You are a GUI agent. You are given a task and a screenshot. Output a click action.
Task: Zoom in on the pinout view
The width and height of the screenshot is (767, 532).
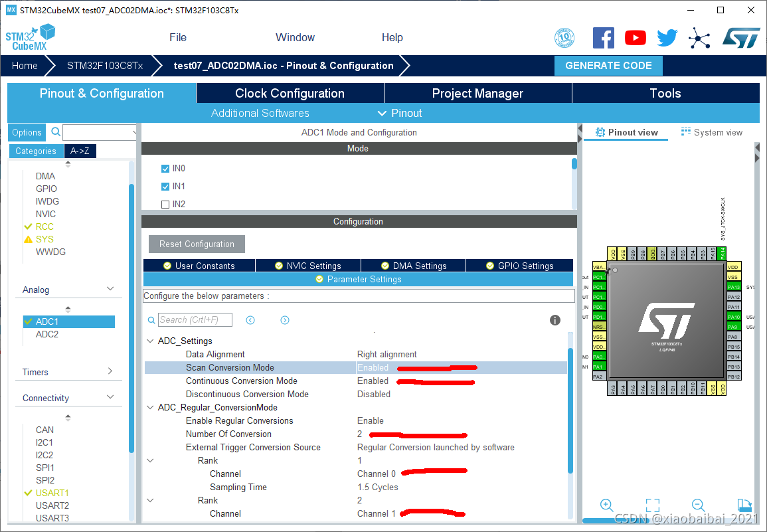click(606, 505)
